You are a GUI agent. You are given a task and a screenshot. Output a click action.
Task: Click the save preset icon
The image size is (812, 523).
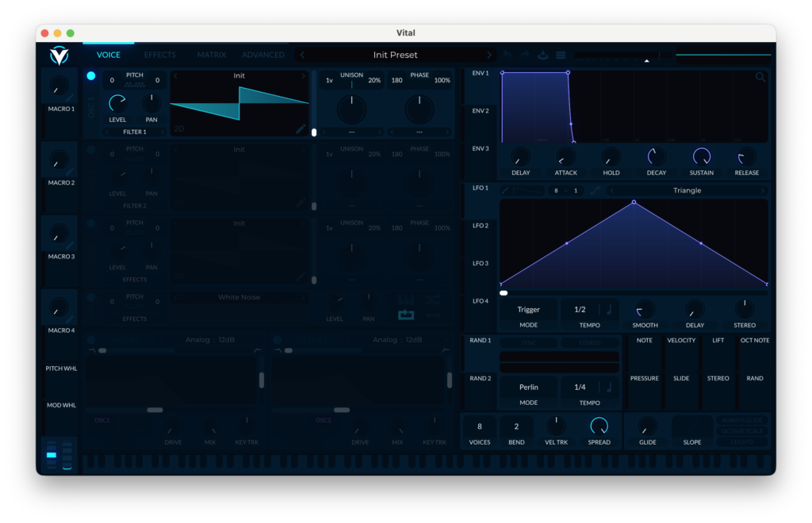pyautogui.click(x=543, y=55)
